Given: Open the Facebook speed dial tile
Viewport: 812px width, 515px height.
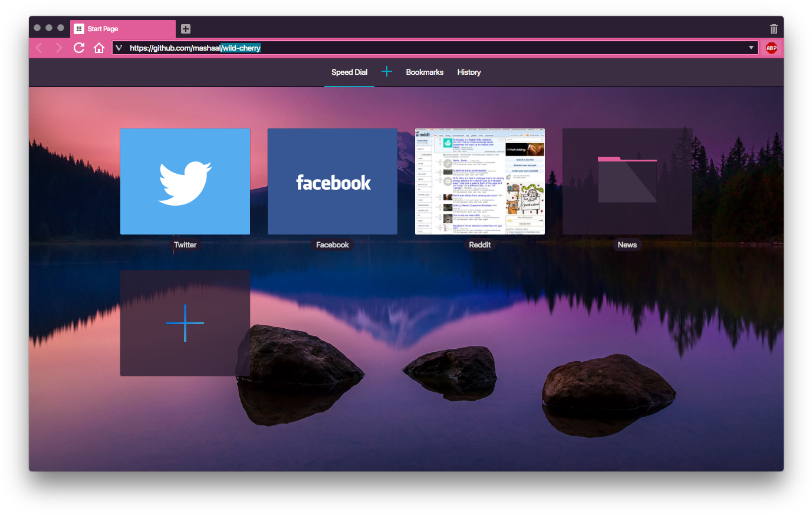Looking at the screenshot, I should click(333, 181).
